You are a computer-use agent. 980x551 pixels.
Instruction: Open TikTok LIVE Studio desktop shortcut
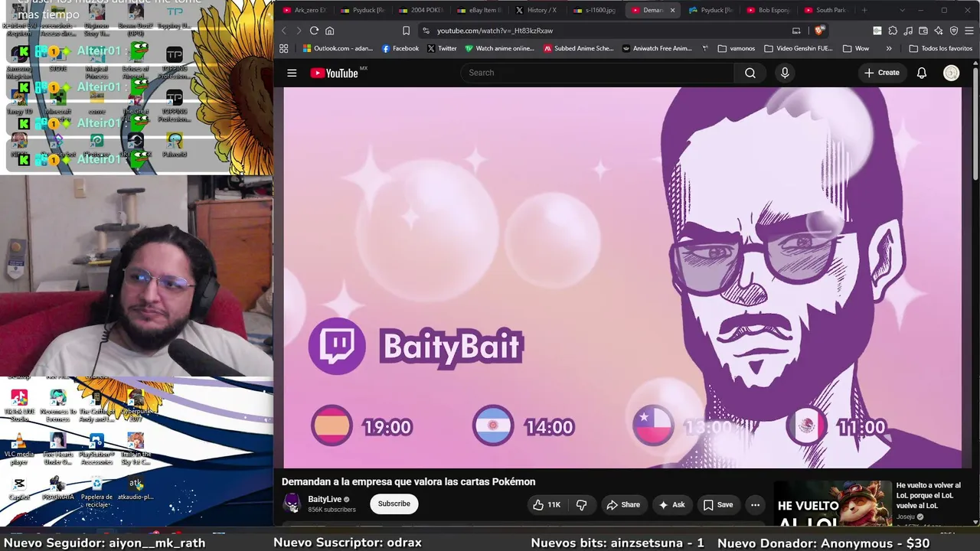coord(19,406)
